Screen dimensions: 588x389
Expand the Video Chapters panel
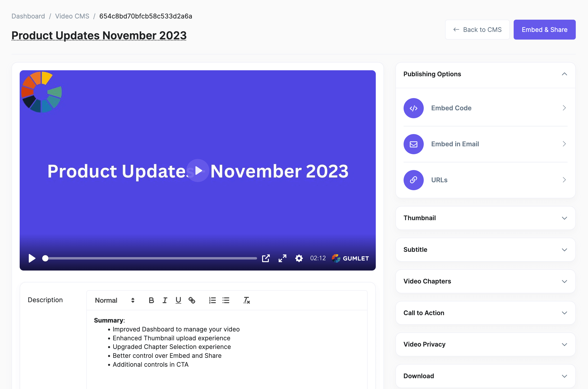[x=485, y=281]
